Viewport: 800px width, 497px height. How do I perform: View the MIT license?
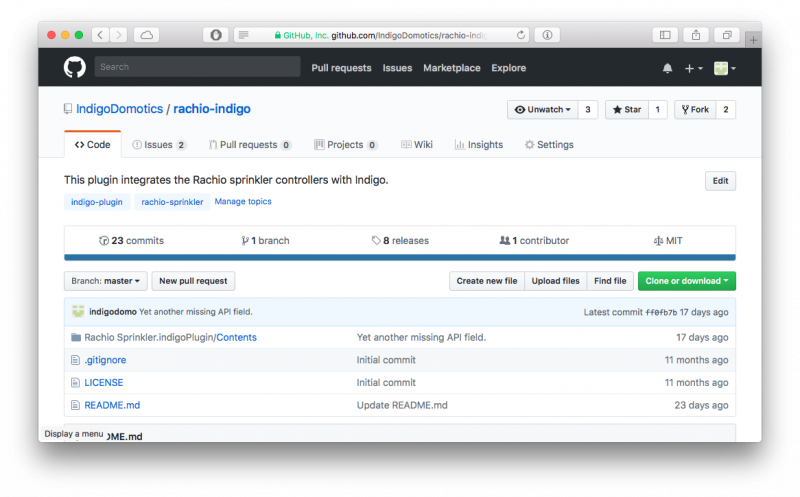668,240
